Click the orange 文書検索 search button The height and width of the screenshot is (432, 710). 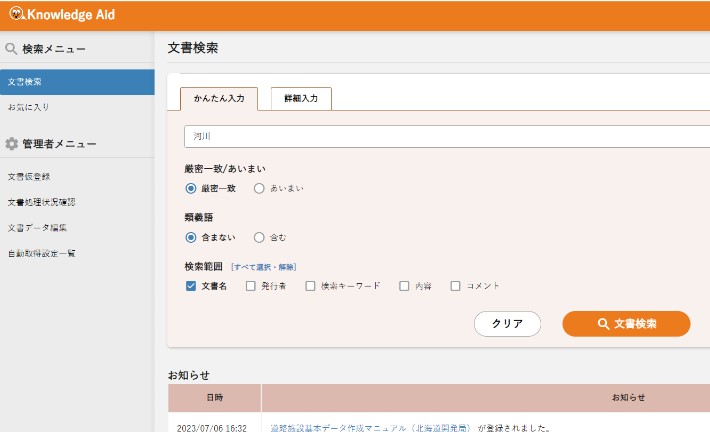626,324
